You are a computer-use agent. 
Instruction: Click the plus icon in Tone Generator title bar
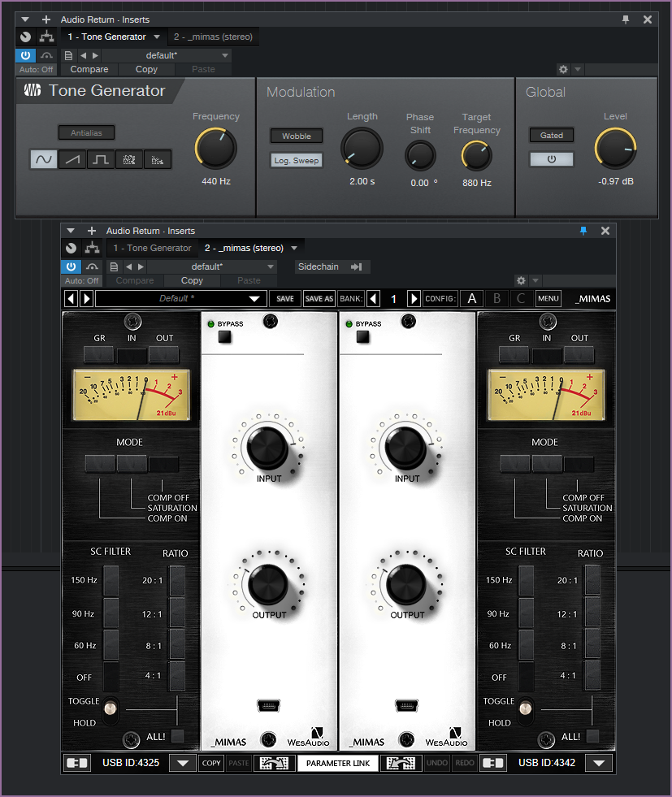coord(46,19)
